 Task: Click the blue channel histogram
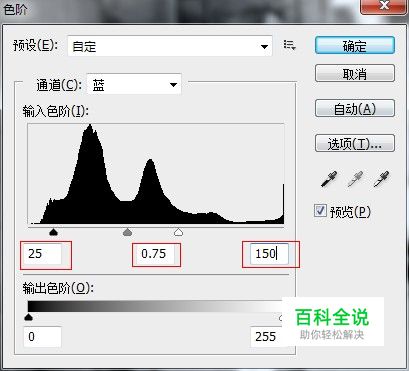pos(156,174)
